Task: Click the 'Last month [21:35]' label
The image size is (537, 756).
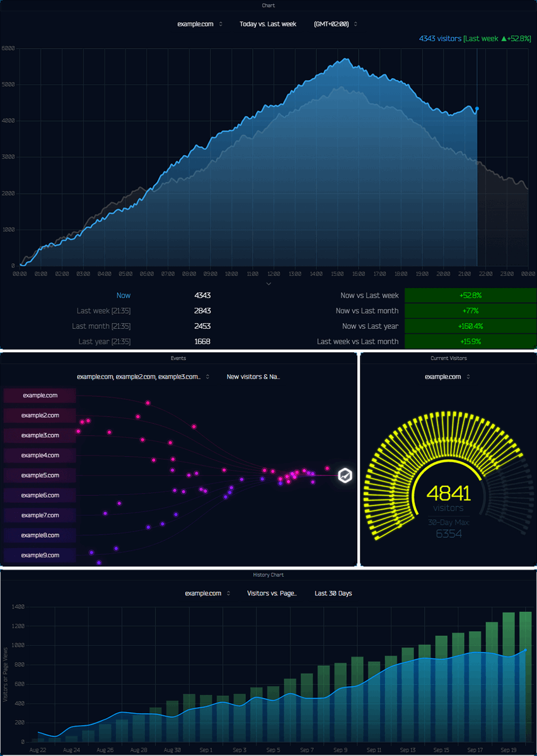Action: [x=101, y=326]
